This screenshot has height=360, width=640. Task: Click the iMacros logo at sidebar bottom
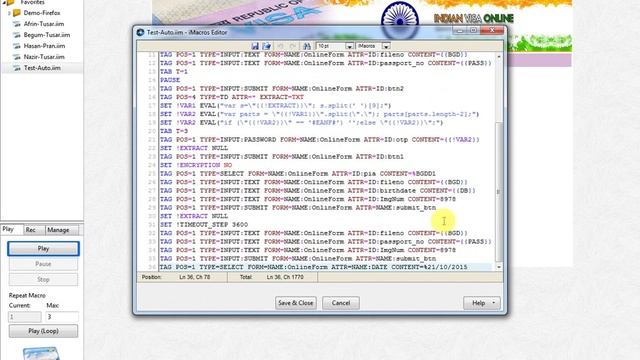41,353
